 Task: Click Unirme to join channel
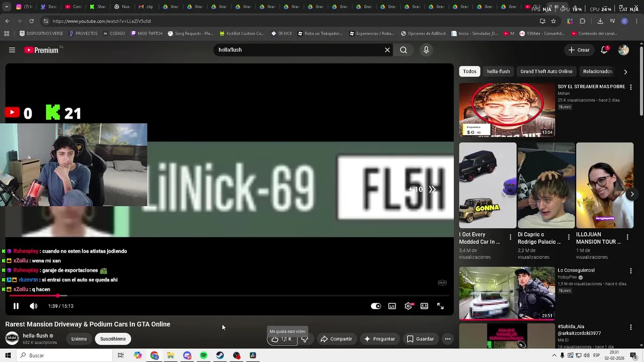tap(79, 339)
